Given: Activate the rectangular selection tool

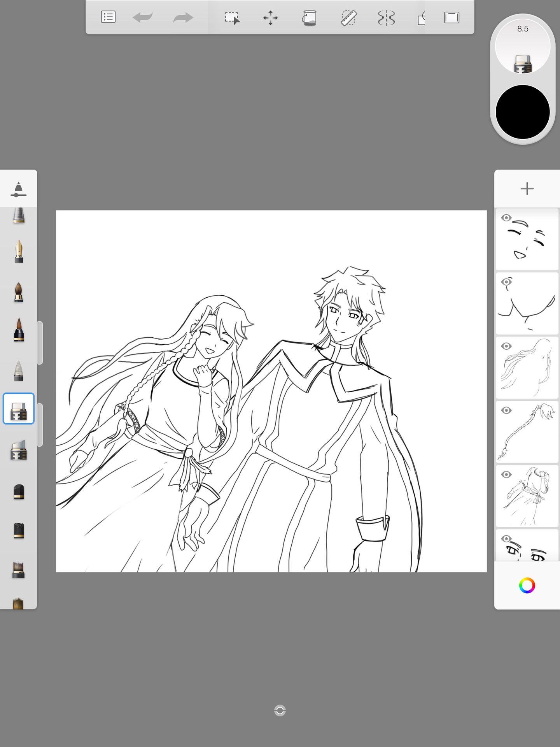Looking at the screenshot, I should (232, 18).
